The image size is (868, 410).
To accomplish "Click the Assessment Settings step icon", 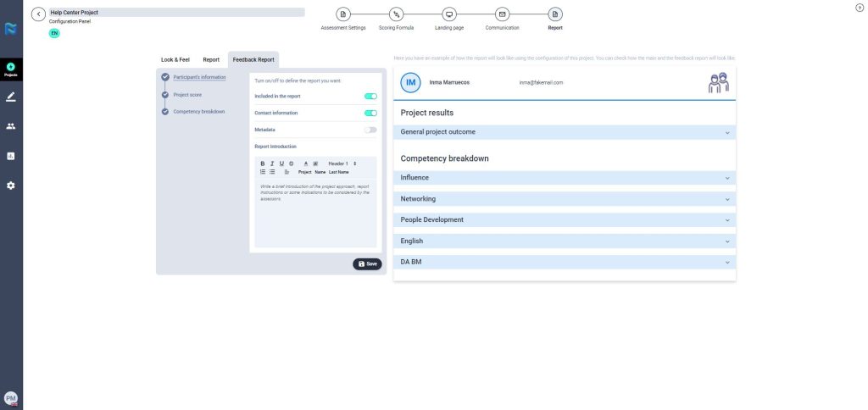I will tap(343, 14).
